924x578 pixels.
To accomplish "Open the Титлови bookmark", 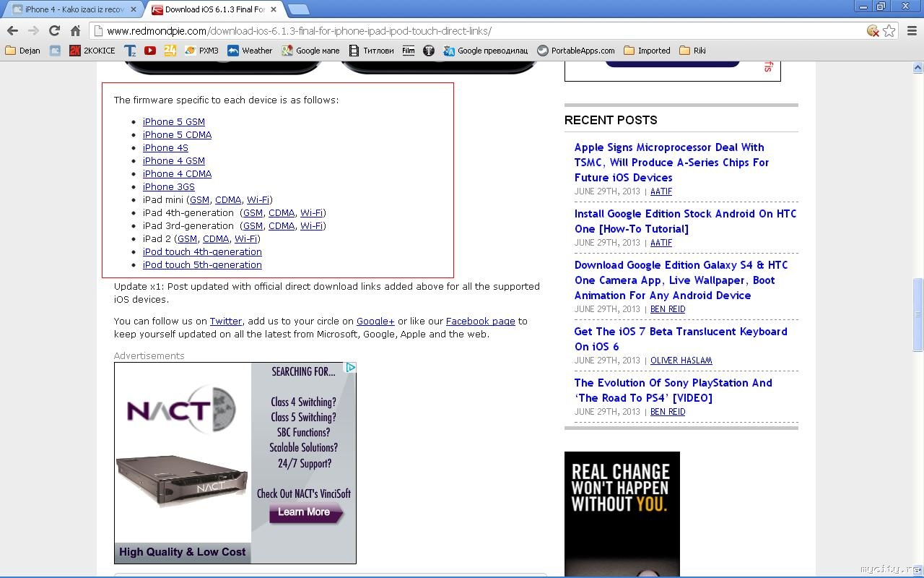I will coord(371,51).
